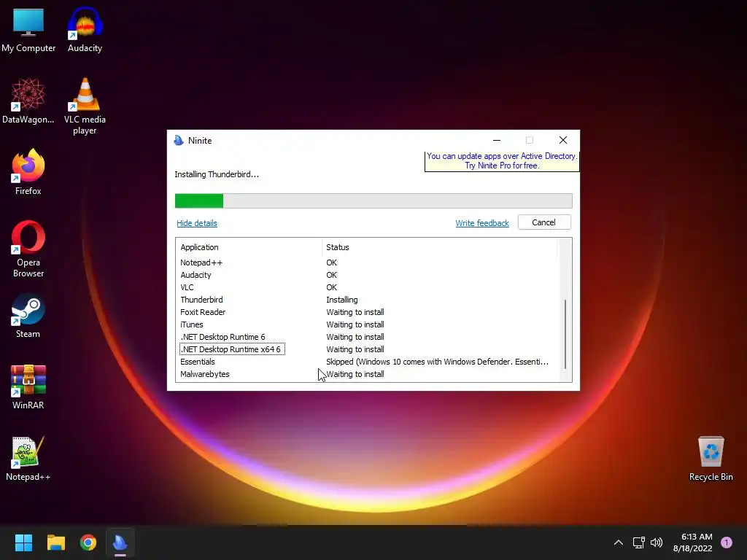Select the Audacity desktop shortcut
This screenshot has height=560, width=747.
(x=85, y=29)
